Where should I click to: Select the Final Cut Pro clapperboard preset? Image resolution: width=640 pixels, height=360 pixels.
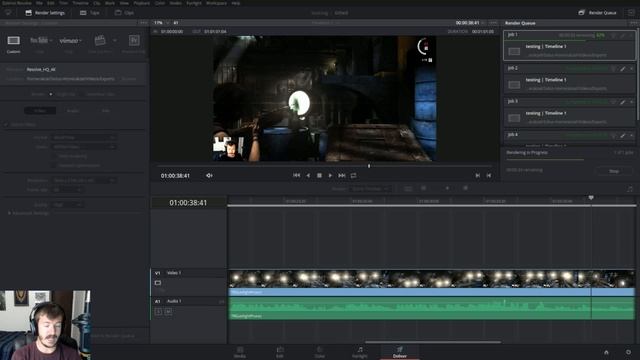pyautogui.click(x=100, y=40)
